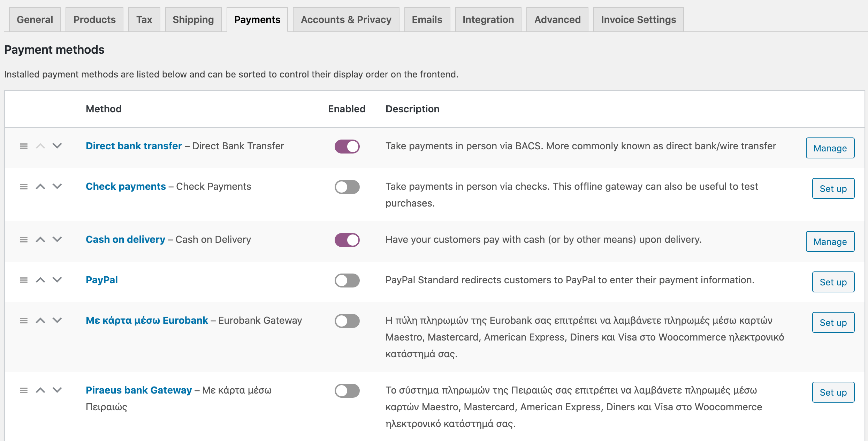Grab the drag handle for Check payments
Image resolution: width=868 pixels, height=441 pixels.
tap(24, 186)
